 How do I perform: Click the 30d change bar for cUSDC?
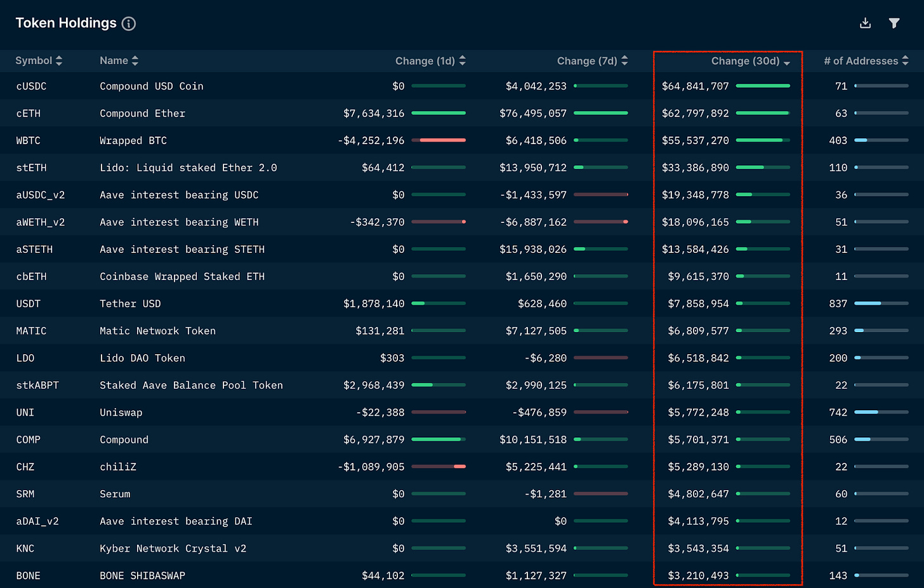(763, 86)
